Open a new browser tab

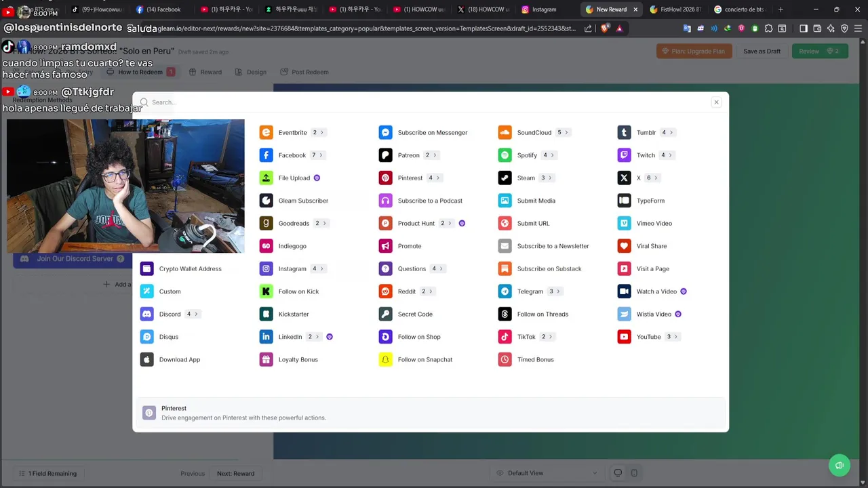pyautogui.click(x=781, y=9)
